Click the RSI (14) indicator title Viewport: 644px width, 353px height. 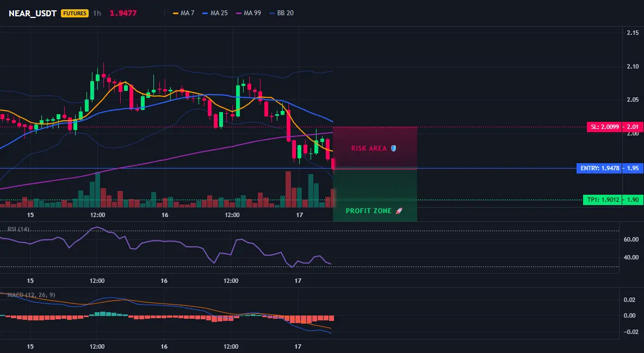[x=18, y=229]
